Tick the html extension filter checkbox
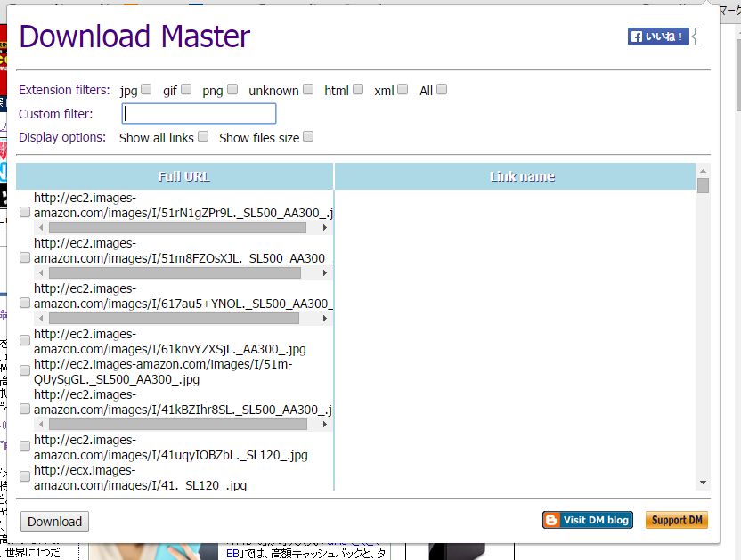 (358, 89)
